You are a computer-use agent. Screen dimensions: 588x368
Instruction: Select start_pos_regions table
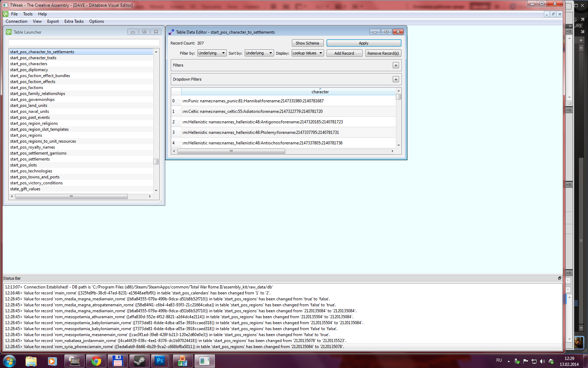pyautogui.click(x=81, y=135)
